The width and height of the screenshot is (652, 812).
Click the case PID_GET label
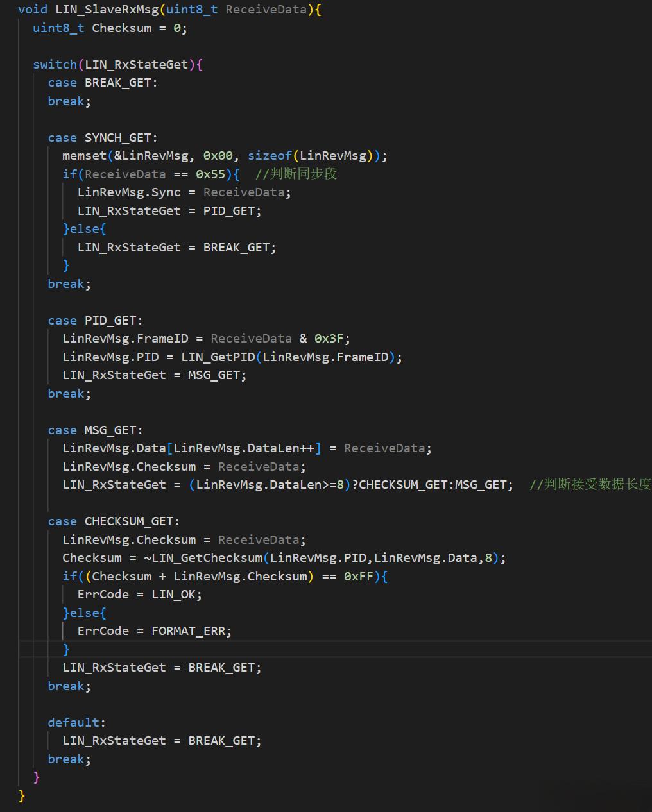tap(95, 321)
